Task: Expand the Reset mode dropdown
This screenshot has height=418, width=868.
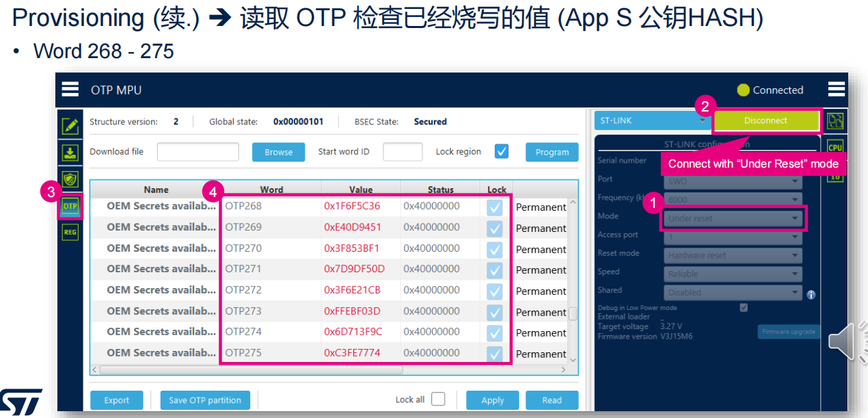Action: (x=733, y=255)
